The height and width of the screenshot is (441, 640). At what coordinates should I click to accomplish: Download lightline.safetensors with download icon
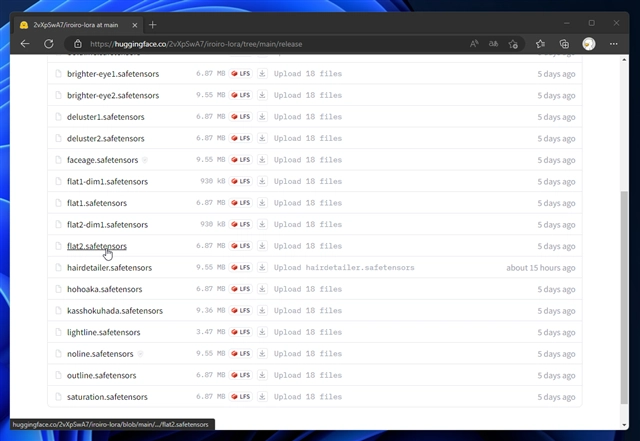262,332
